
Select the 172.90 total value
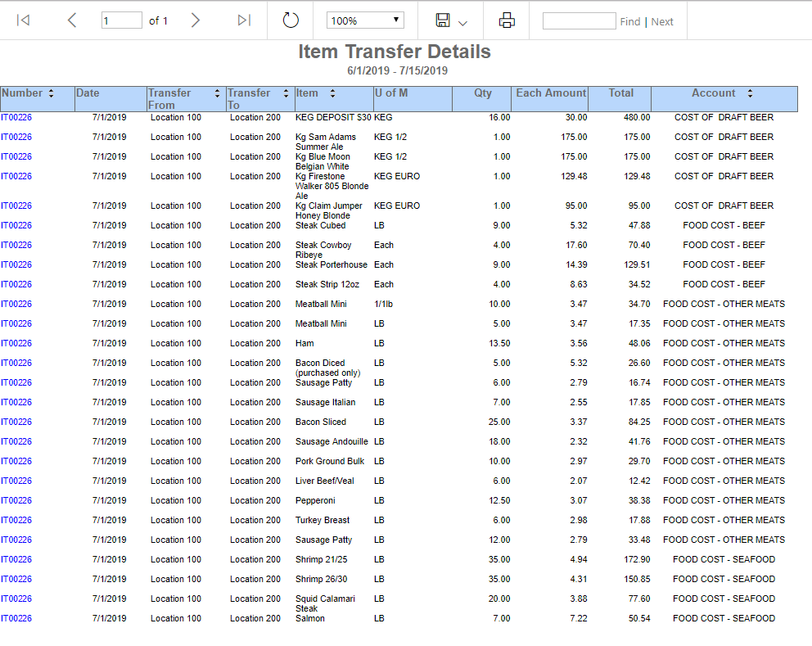(637, 560)
